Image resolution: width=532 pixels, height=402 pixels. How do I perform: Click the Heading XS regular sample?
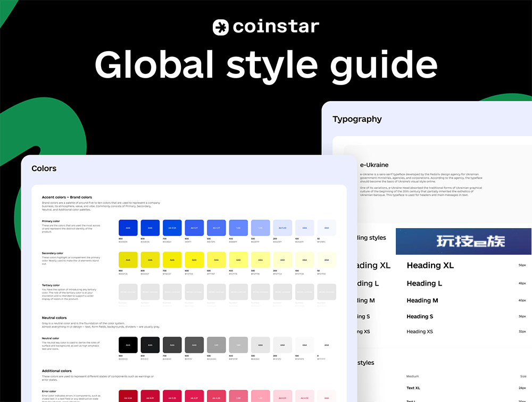pyautogui.click(x=420, y=331)
